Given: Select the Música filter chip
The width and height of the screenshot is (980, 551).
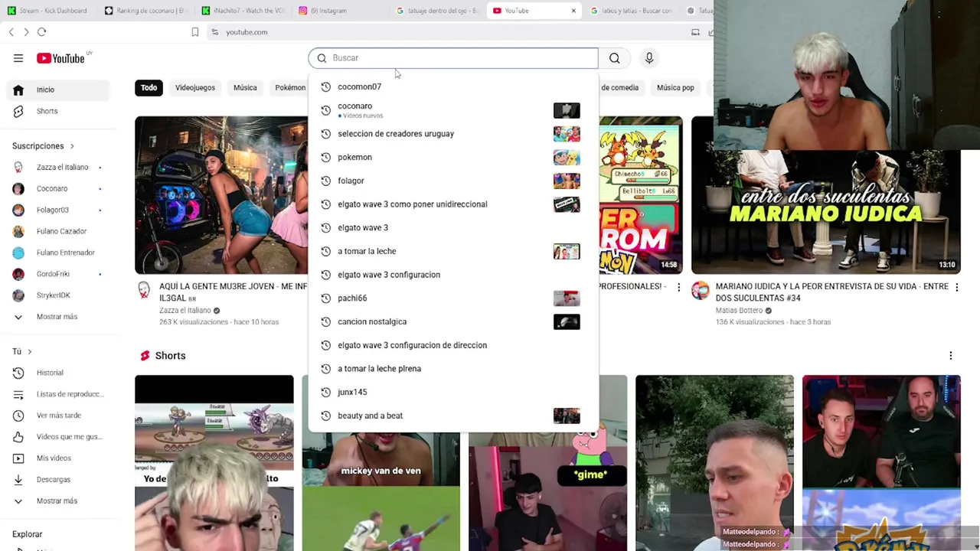Looking at the screenshot, I should [245, 87].
